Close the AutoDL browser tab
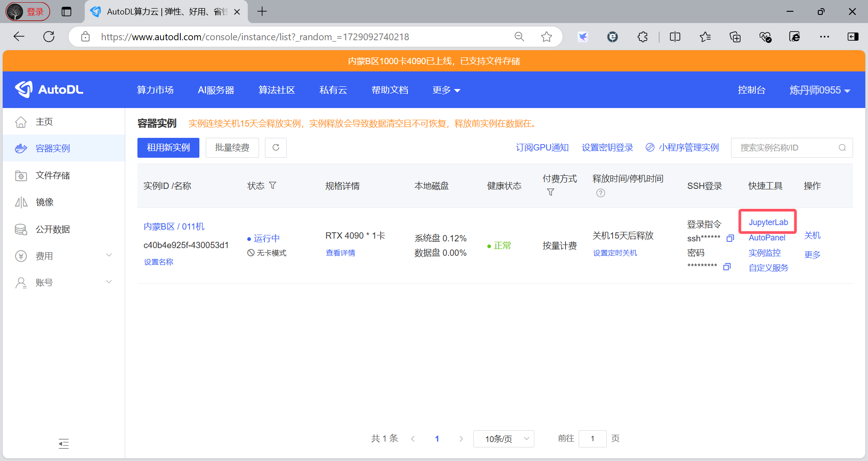 coord(237,12)
